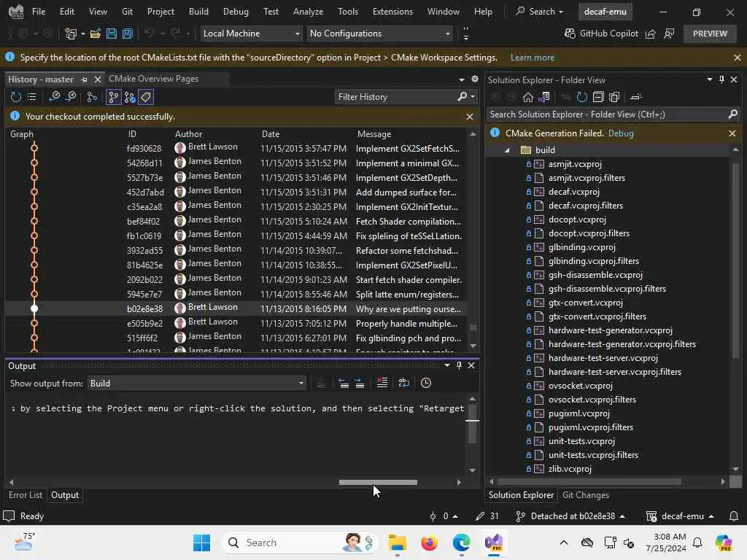Click the Filter History search box

[x=395, y=97]
